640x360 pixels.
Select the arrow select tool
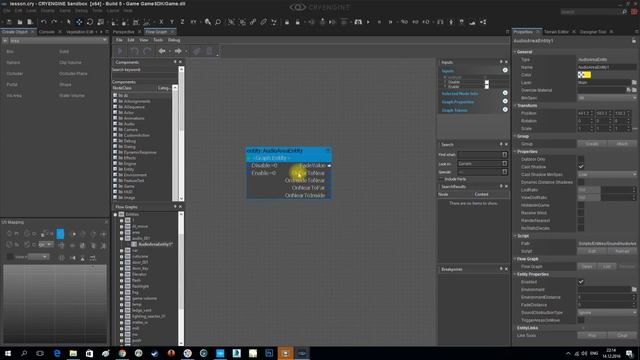coord(69,22)
